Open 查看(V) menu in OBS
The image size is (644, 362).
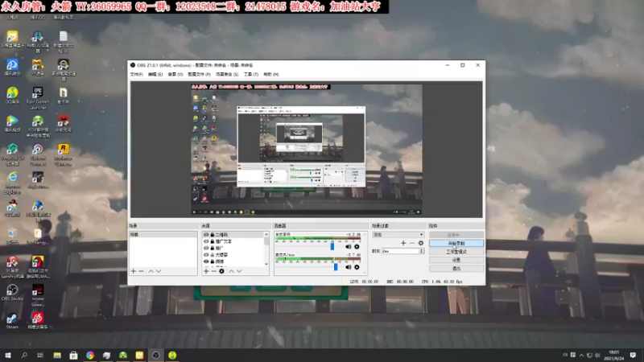pyautogui.click(x=175, y=74)
